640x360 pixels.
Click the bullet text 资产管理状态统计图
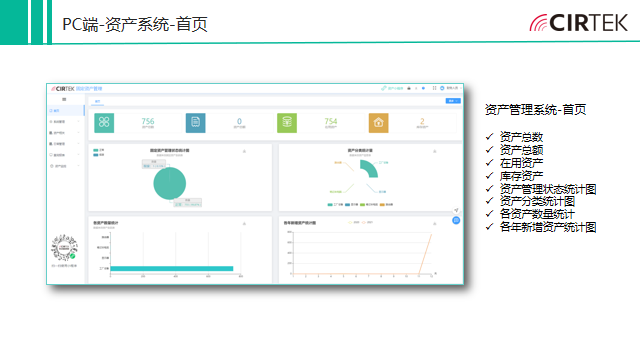point(548,189)
